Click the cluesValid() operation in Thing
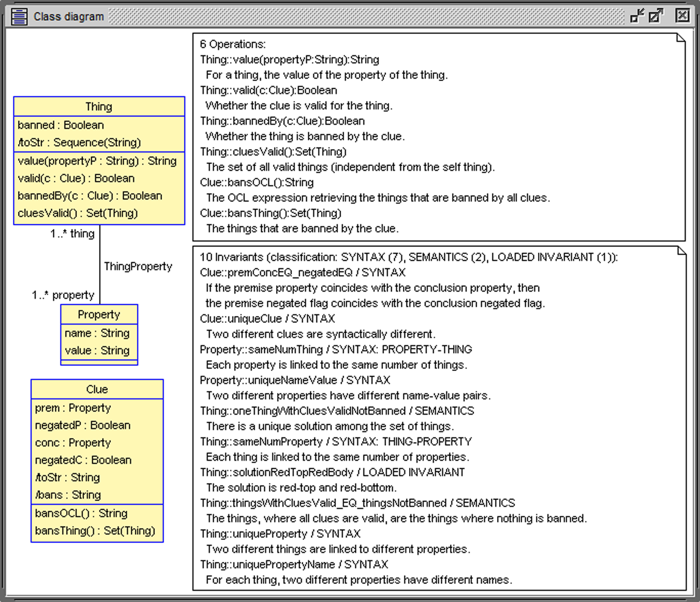The image size is (700, 602). click(78, 213)
